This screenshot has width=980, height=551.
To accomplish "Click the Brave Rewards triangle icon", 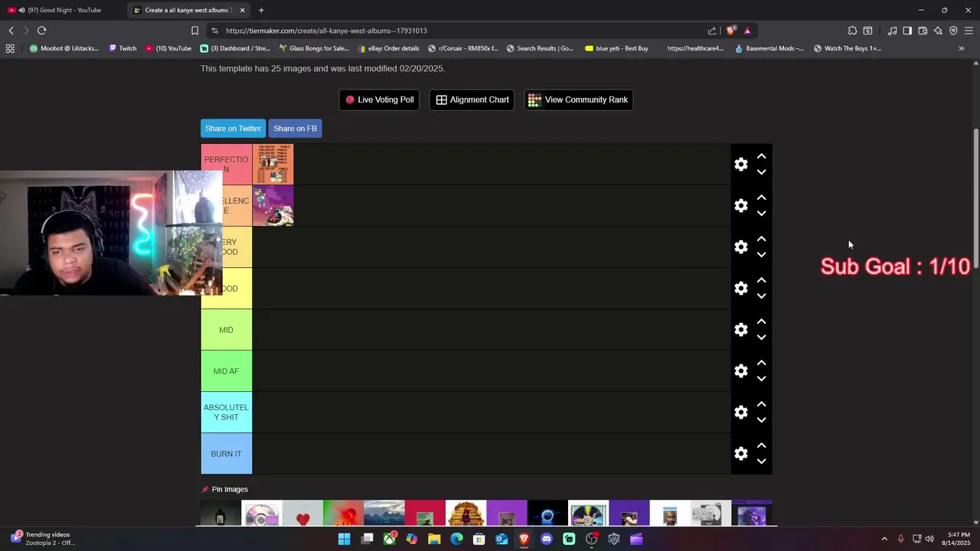I will point(747,31).
